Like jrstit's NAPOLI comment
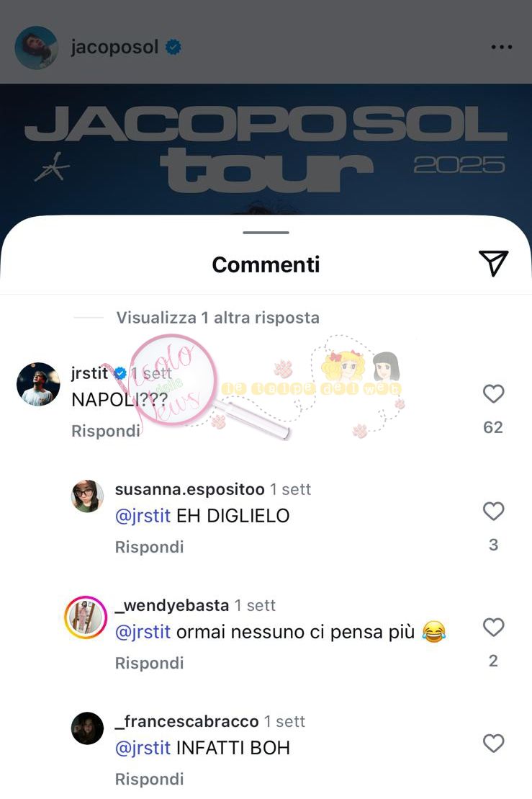This screenshot has width=532, height=799. [493, 393]
